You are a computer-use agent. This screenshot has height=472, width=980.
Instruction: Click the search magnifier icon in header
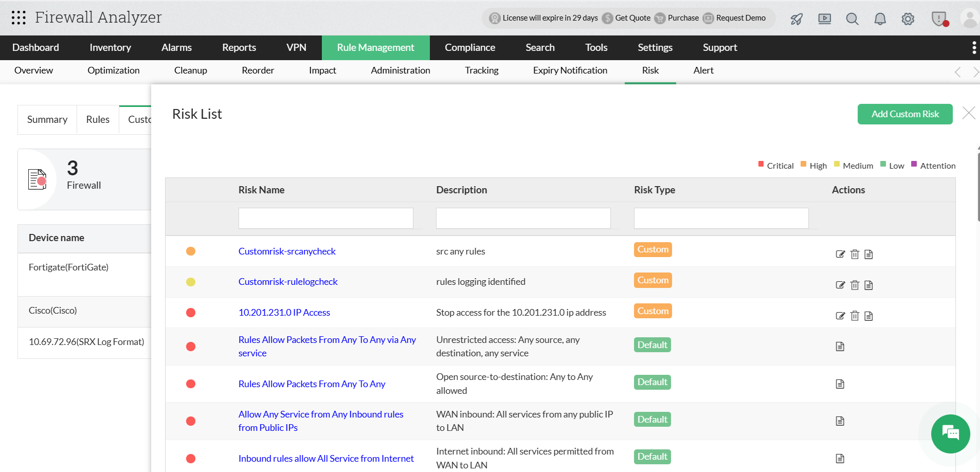(x=852, y=19)
